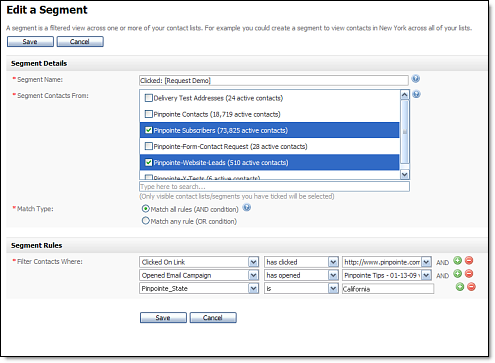Uncheck Pinpointe-Website-Leads list
This screenshot has width=495, height=363.
[149, 162]
